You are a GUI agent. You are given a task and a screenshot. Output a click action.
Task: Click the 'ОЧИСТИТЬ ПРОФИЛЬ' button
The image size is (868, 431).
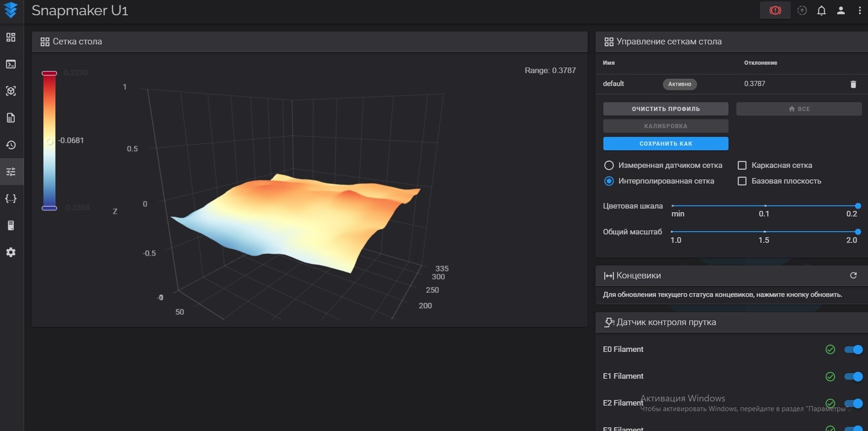665,109
